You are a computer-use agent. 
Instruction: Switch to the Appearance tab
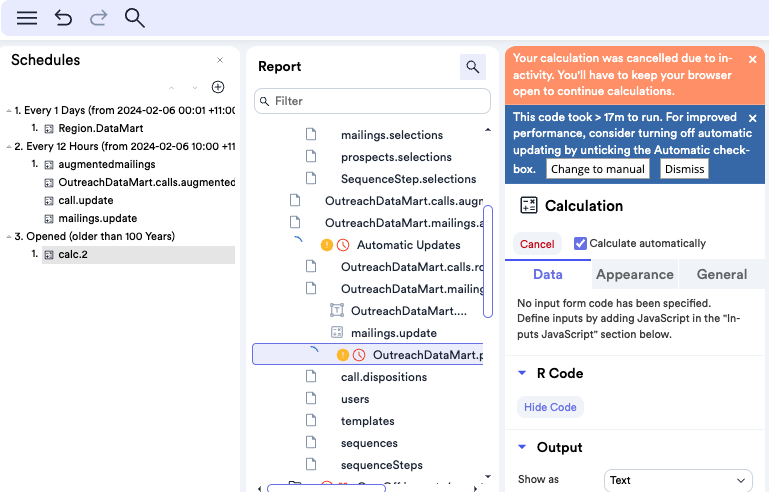tap(635, 274)
